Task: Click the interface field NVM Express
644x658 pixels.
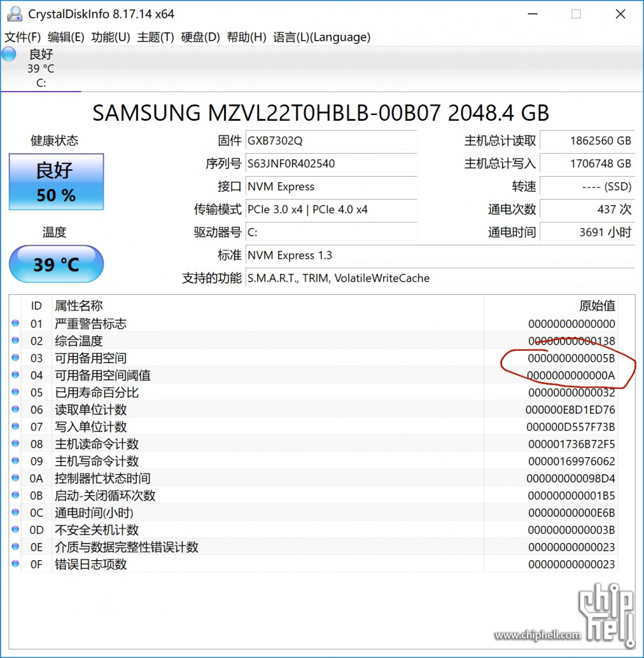Action: point(331,186)
